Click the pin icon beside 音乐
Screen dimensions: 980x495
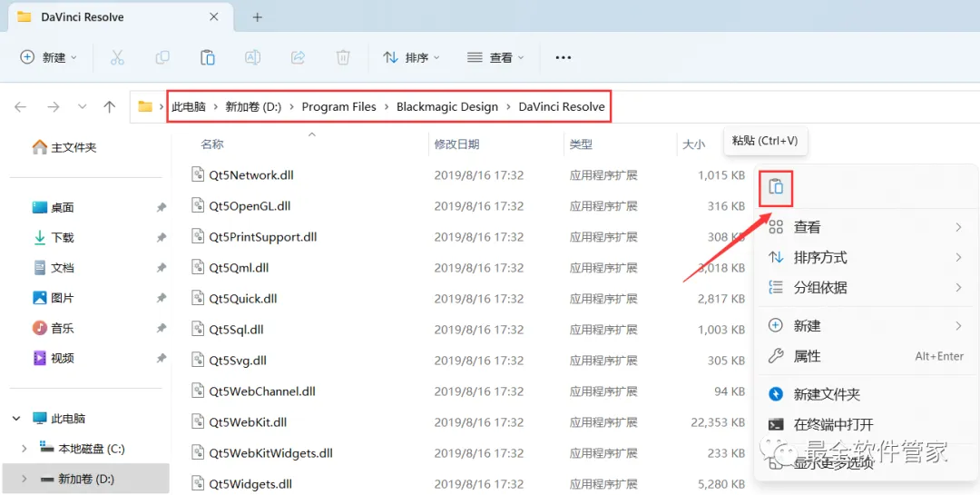[x=162, y=327]
